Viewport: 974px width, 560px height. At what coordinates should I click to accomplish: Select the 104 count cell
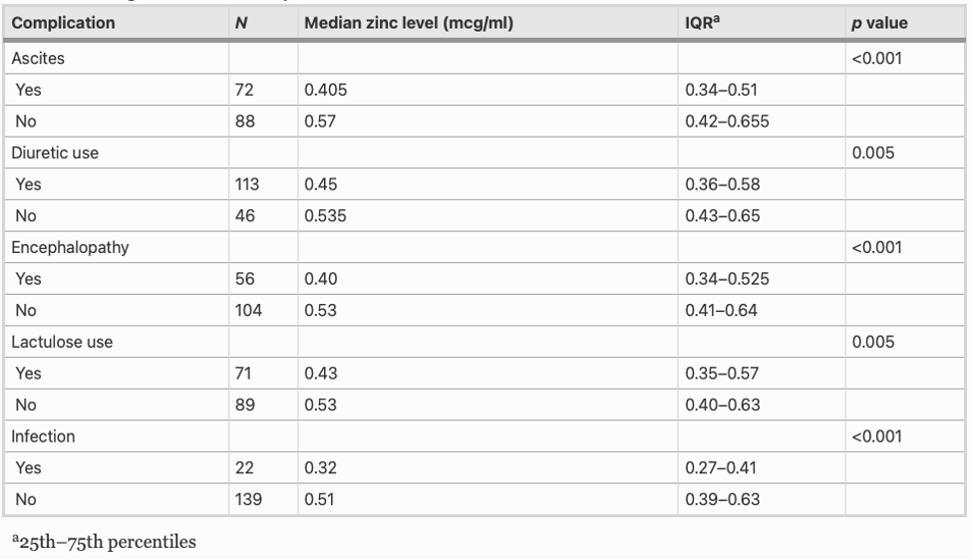tap(248, 311)
